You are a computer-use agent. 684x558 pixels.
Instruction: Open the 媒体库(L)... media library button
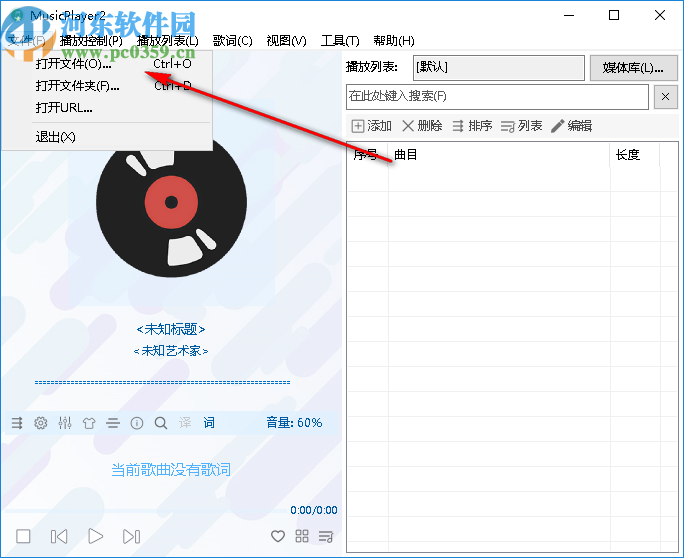[633, 68]
